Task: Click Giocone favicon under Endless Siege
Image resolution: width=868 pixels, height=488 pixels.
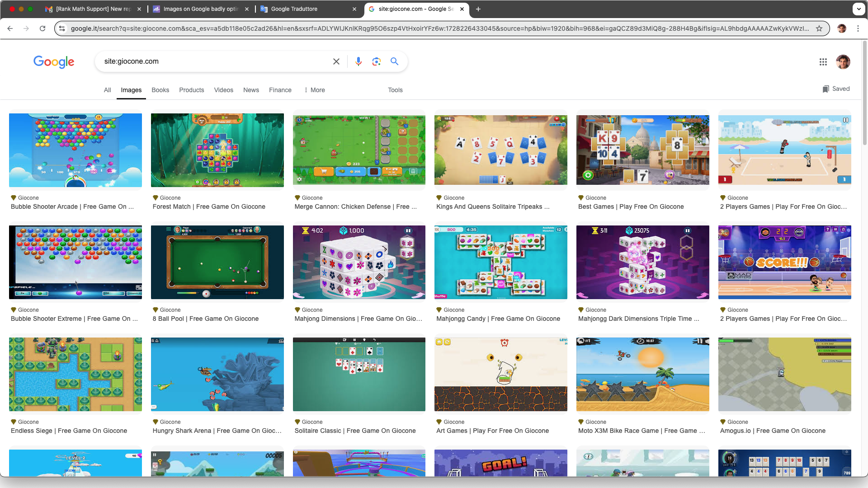Action: tap(14, 422)
